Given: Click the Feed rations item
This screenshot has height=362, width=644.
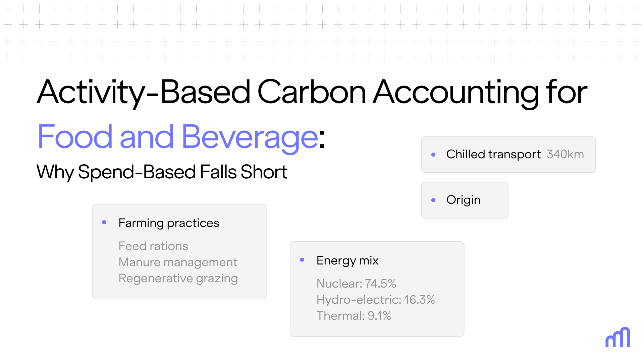Looking at the screenshot, I should (x=153, y=246).
